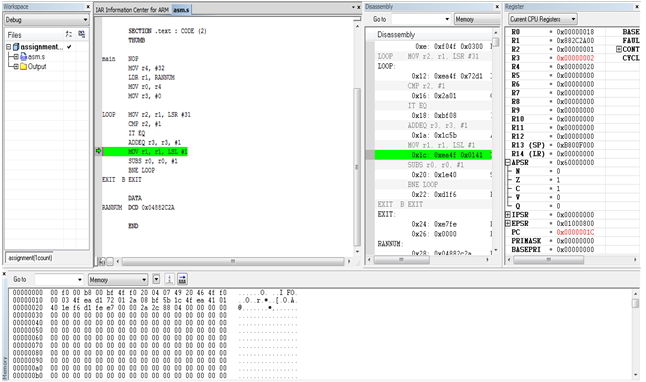Expand the IPSR register group
646x382 pixels.
(508, 215)
